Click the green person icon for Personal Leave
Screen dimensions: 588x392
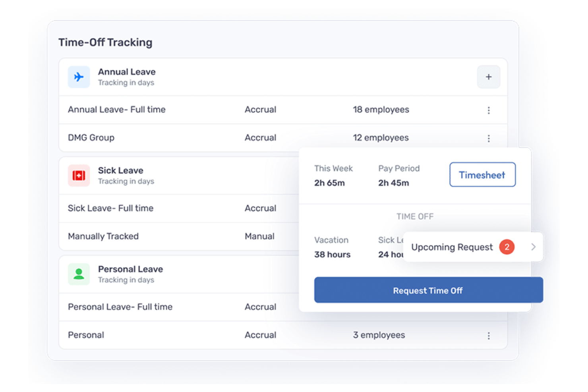79,274
